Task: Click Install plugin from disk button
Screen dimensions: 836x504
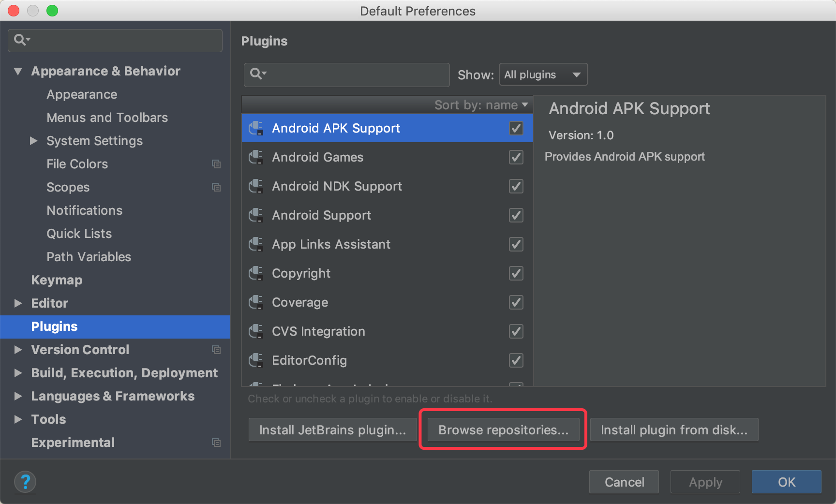Action: (674, 430)
